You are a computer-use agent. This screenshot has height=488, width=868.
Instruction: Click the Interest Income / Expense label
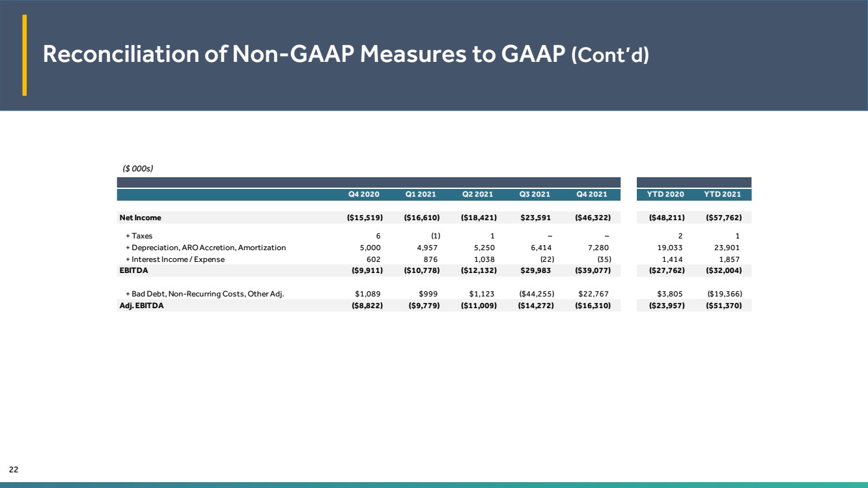point(175,259)
